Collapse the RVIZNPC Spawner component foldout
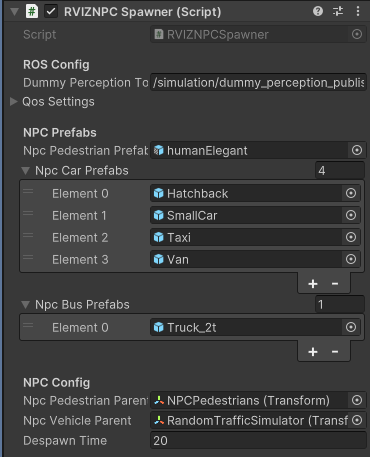 (x=14, y=12)
